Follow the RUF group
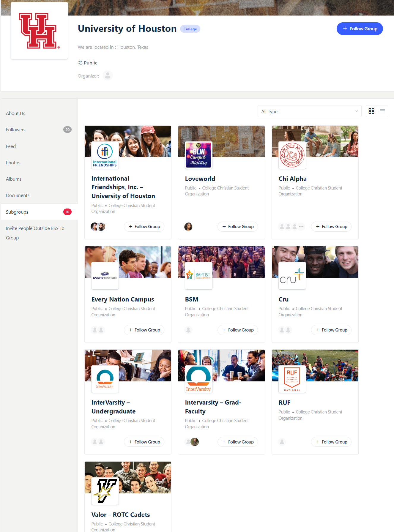The image size is (394, 532). point(331,442)
